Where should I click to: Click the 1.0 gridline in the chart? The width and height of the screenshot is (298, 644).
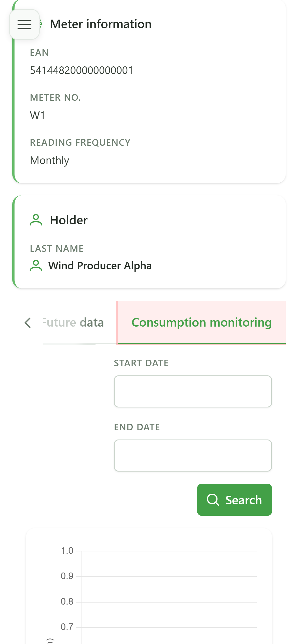(169, 551)
